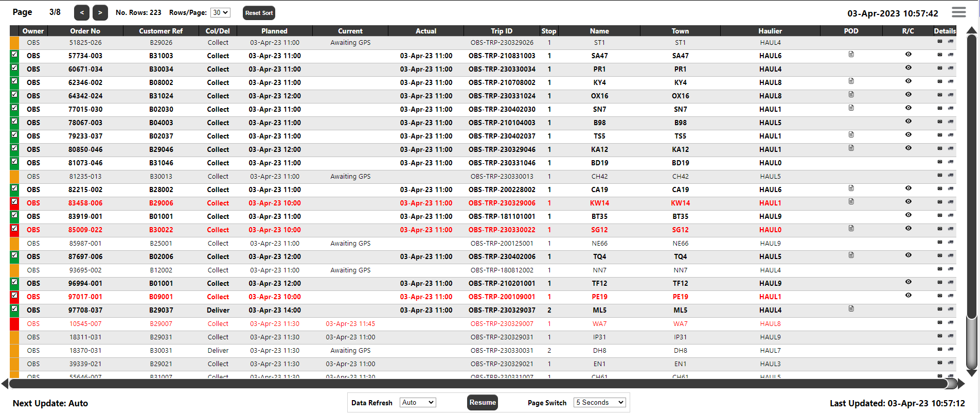
Task: Open truck icon for order 60671-034
Action: (x=951, y=68)
